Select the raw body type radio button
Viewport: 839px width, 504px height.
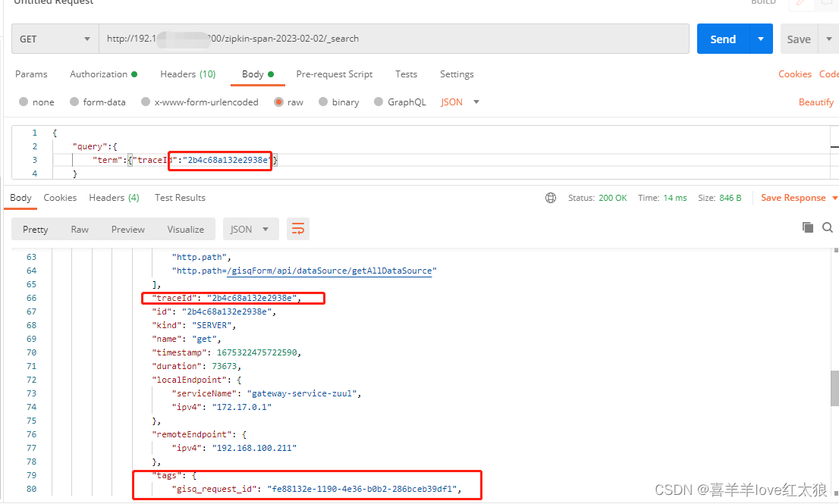[x=279, y=102]
